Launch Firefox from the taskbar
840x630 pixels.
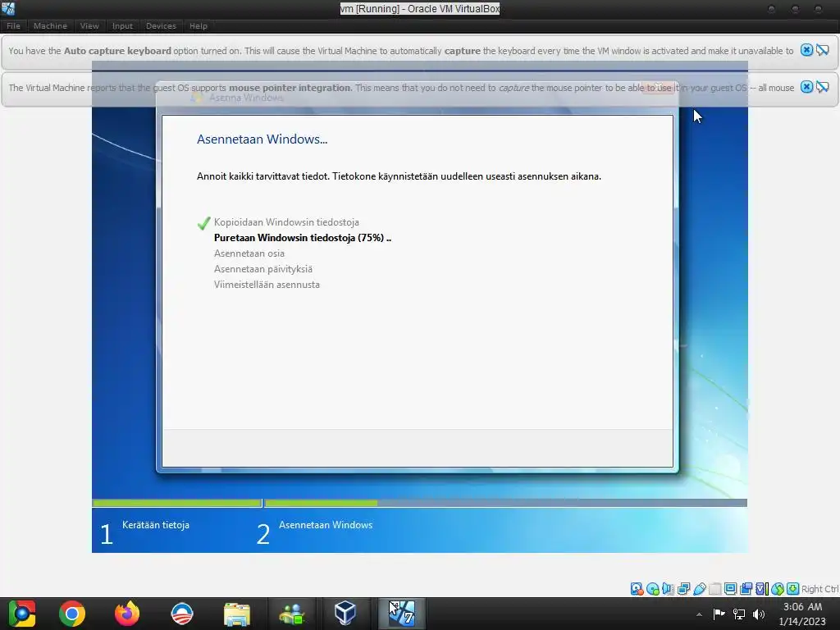127,614
